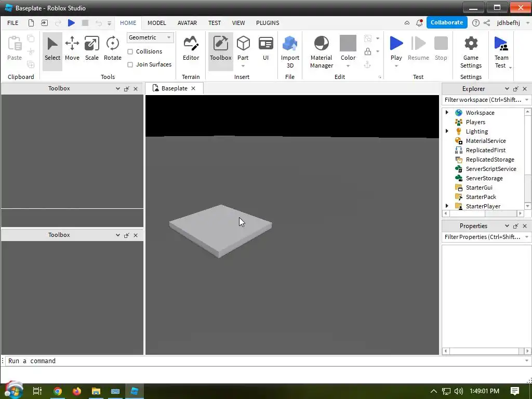
Task: Open the jdhbefhj account menu
Action: tap(512, 23)
